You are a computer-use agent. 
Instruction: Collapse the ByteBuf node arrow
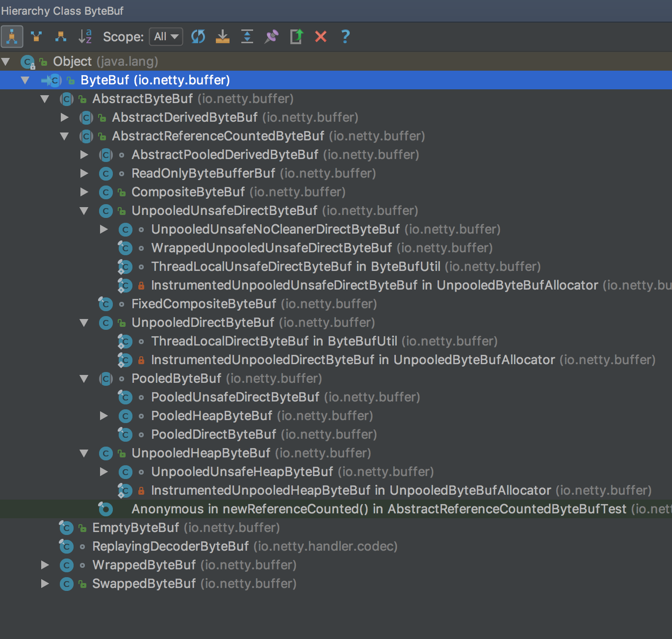pyautogui.click(x=25, y=80)
